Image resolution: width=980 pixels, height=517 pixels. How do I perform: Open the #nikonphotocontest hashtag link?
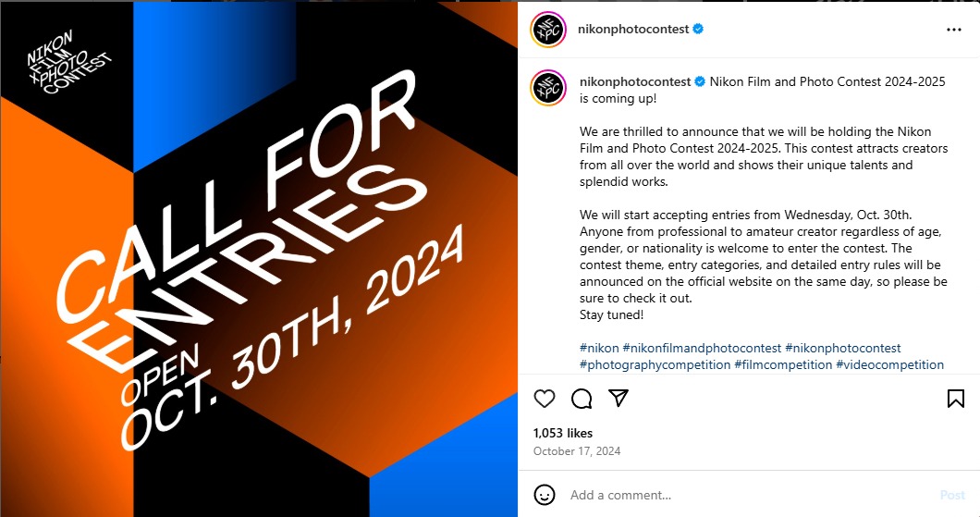tap(842, 348)
